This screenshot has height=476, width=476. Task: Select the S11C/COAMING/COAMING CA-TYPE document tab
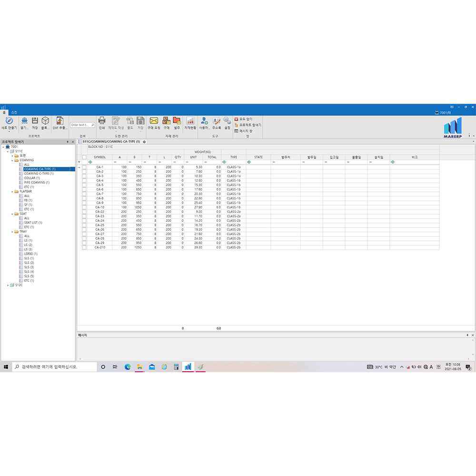pos(111,142)
